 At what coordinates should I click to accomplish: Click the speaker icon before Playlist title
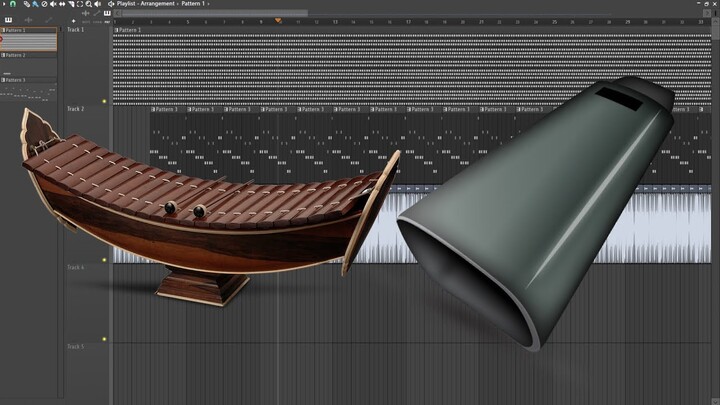coord(111,4)
